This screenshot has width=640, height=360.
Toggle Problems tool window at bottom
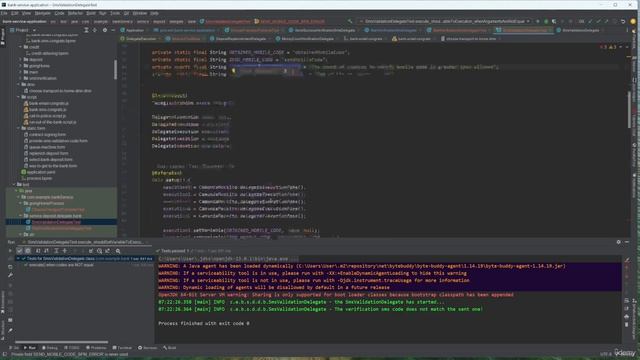[x=96, y=348]
